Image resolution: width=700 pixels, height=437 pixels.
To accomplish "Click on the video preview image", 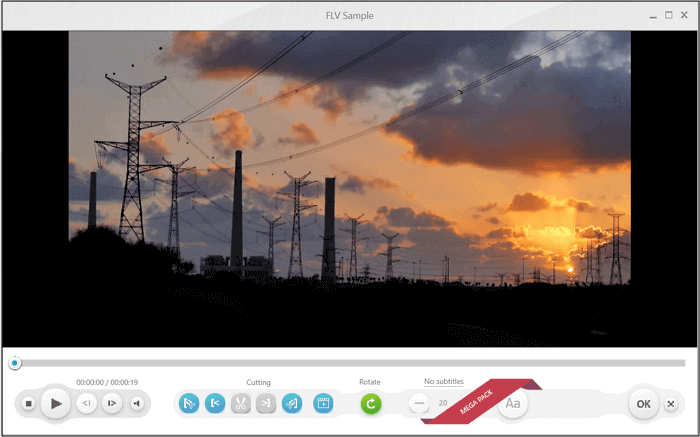I will (x=349, y=188).
